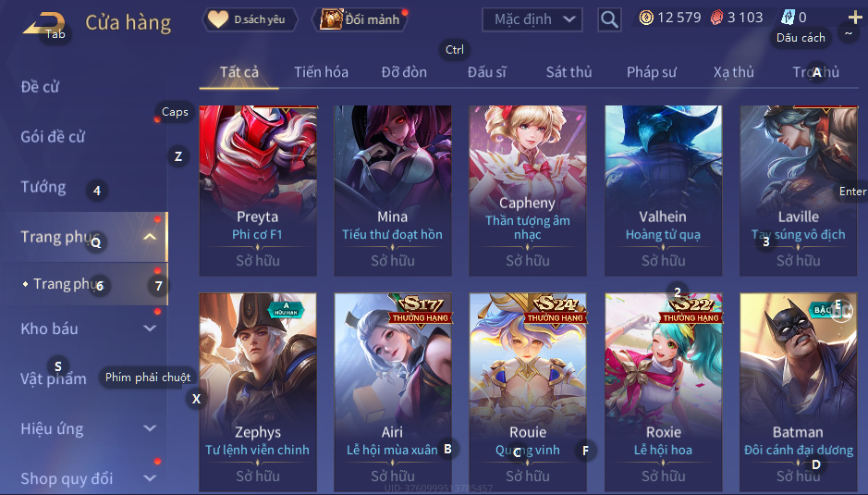This screenshot has width=868, height=495.
Task: Switch to the Sát thủ tab
Action: click(x=568, y=72)
